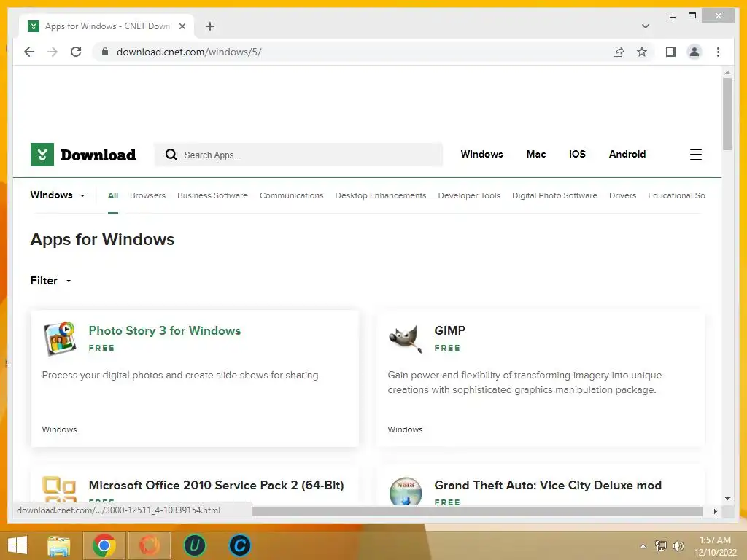The width and height of the screenshot is (747, 560).
Task: Click the FREE label under GIMP
Action: click(x=447, y=348)
